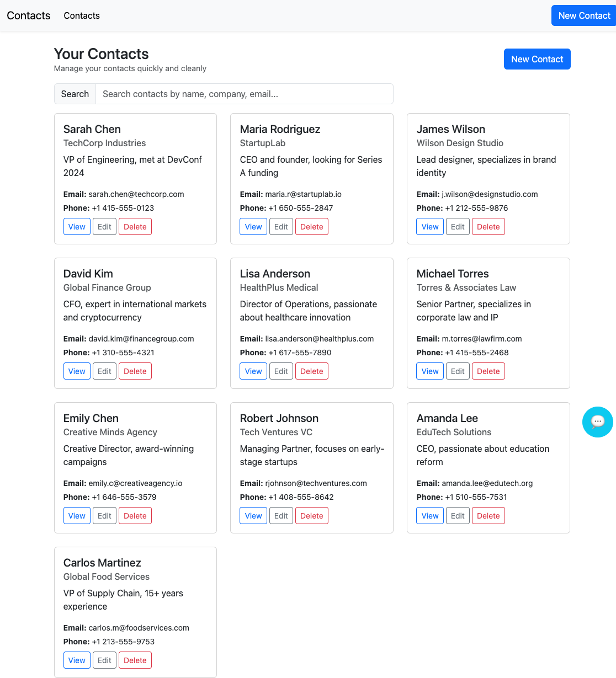Viewport: 616px width, 678px height.
Task: Edit Michael Torres's contact
Action: point(458,371)
